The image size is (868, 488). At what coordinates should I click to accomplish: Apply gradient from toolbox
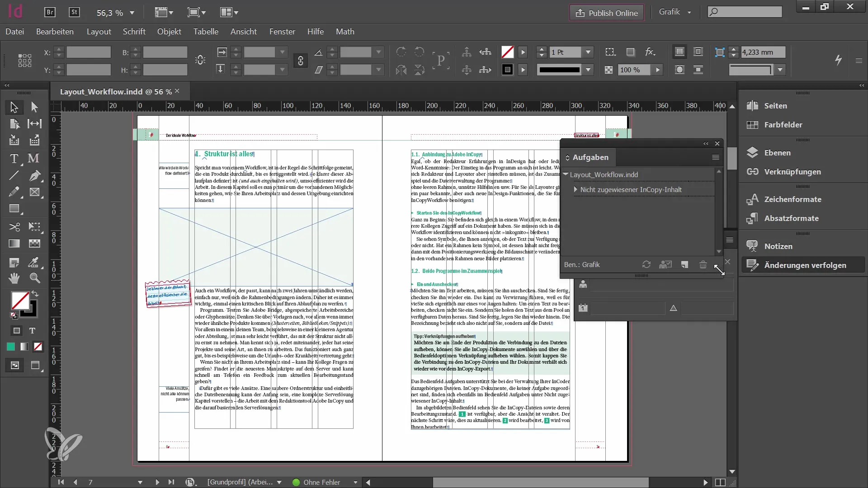coord(24,347)
